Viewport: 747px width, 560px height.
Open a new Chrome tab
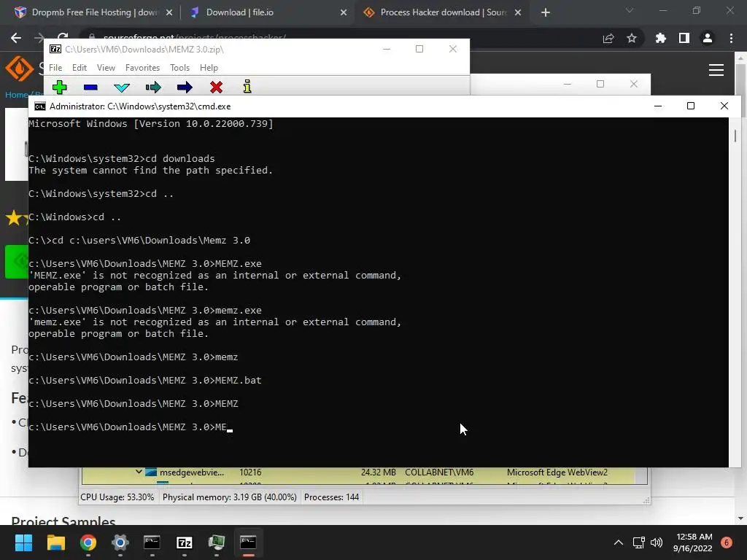click(x=546, y=12)
